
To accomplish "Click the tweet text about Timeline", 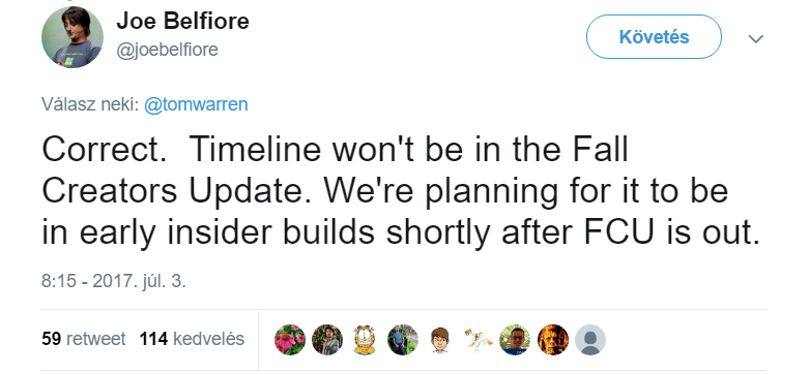I will (401, 192).
